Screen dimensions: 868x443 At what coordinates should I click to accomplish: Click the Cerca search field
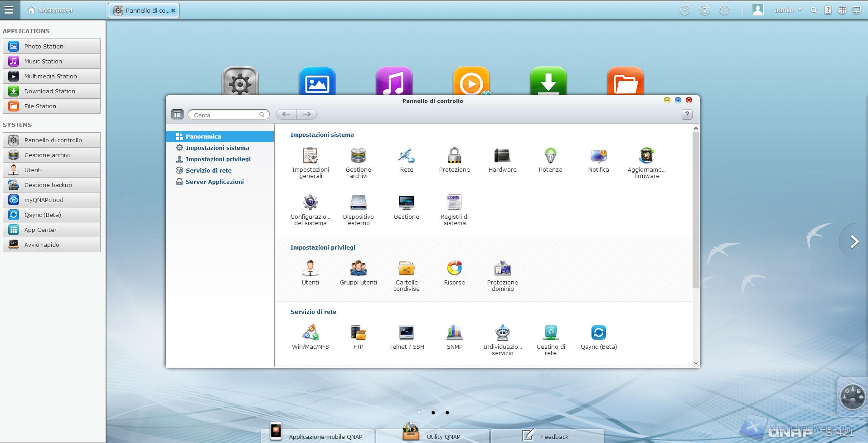(225, 115)
